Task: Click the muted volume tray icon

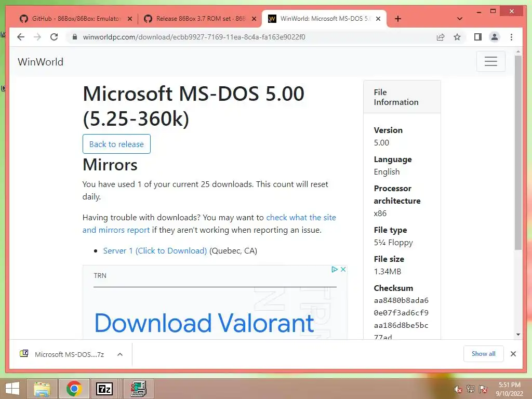Action: [x=458, y=389]
